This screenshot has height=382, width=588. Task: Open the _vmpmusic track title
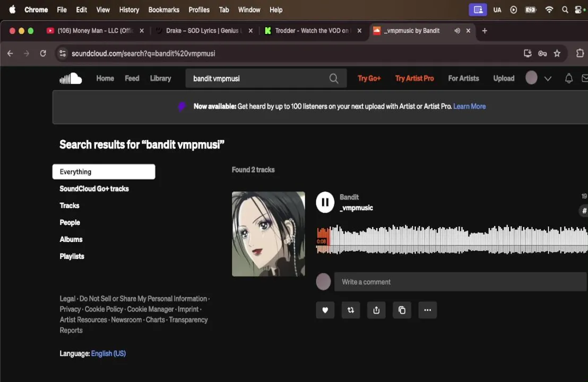[356, 207]
